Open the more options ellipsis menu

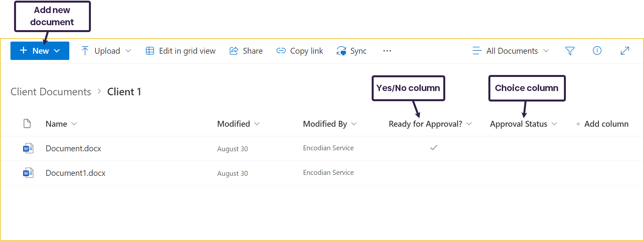tap(387, 51)
